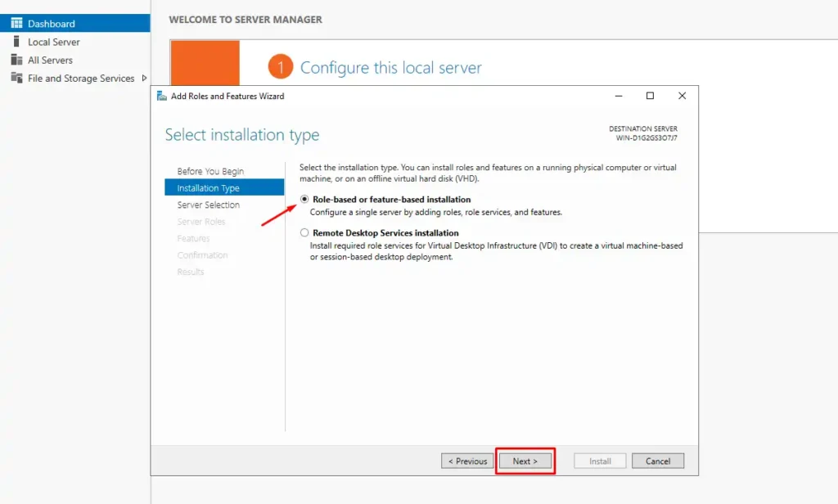The image size is (838, 504).
Task: Click the Destination Server label
Action: [643, 128]
